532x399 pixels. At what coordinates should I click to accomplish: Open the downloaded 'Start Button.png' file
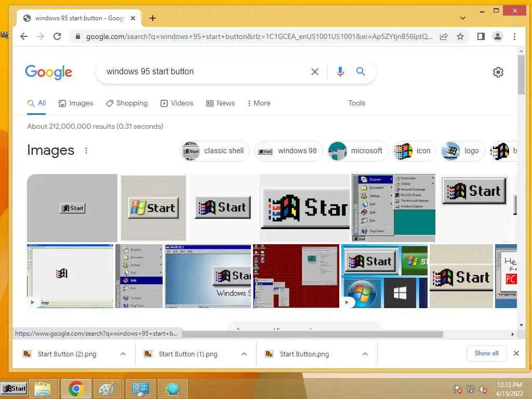point(304,354)
